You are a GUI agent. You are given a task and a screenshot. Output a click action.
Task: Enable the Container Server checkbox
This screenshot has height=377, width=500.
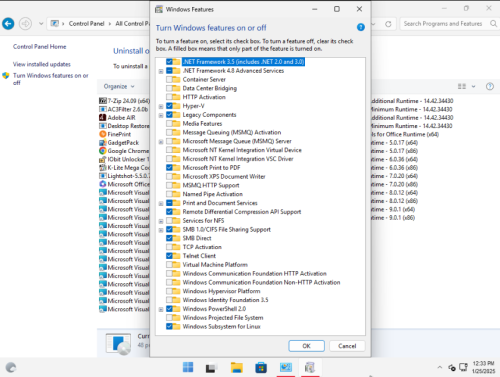[x=169, y=79]
